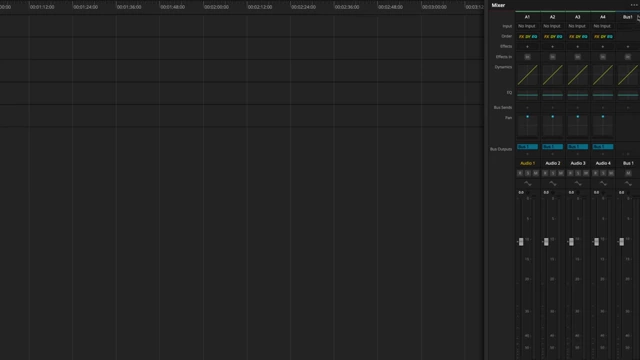Click the Audio 1 fader level value 0.0
The width and height of the screenshot is (640, 360).
pos(521,192)
